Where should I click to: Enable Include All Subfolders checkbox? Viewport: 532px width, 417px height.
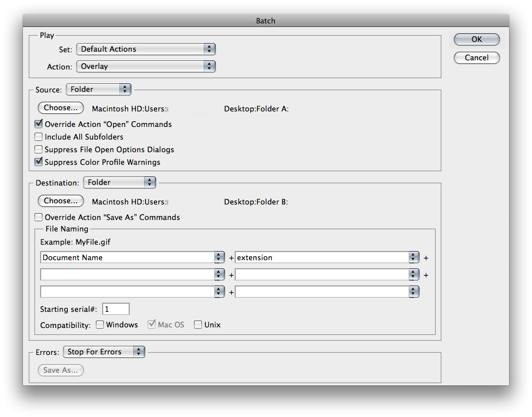(x=39, y=137)
